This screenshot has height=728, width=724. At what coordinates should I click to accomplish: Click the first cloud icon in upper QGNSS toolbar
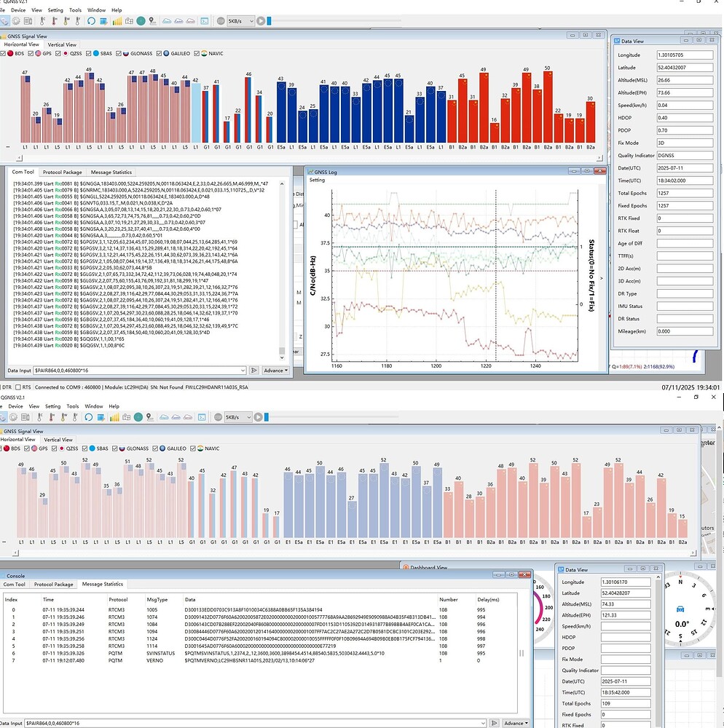point(166,21)
